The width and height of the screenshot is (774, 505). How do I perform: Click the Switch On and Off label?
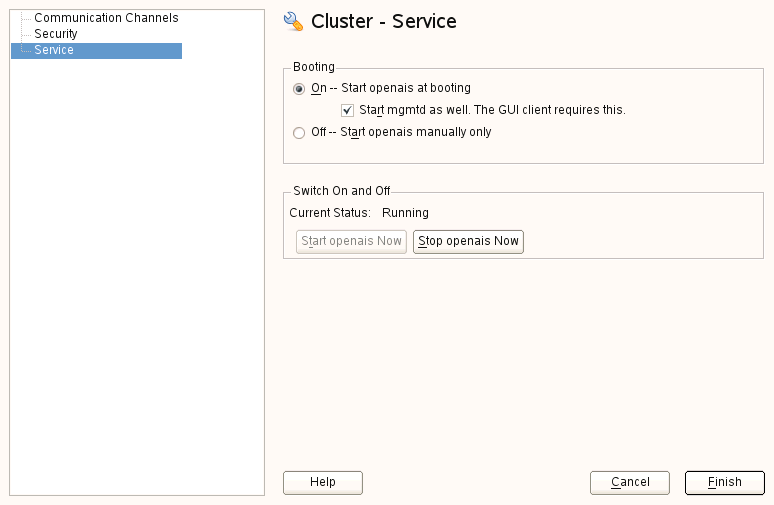pos(341,191)
